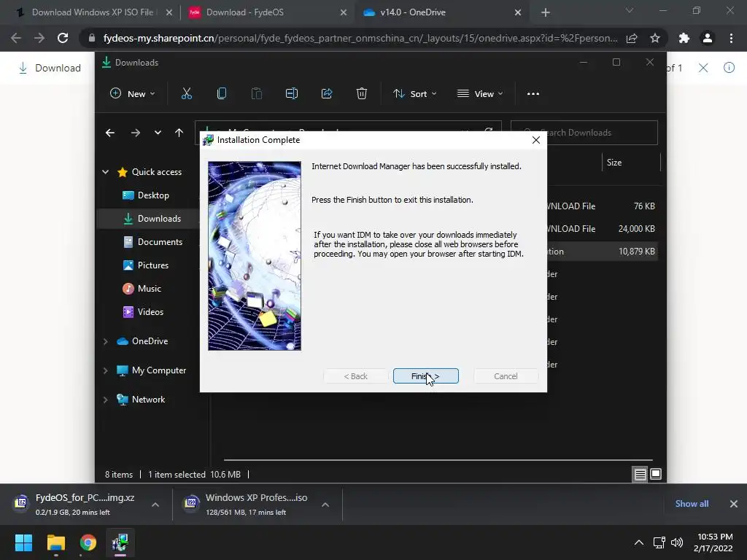
Task: Click the volume speaker tray icon
Action: pyautogui.click(x=676, y=542)
